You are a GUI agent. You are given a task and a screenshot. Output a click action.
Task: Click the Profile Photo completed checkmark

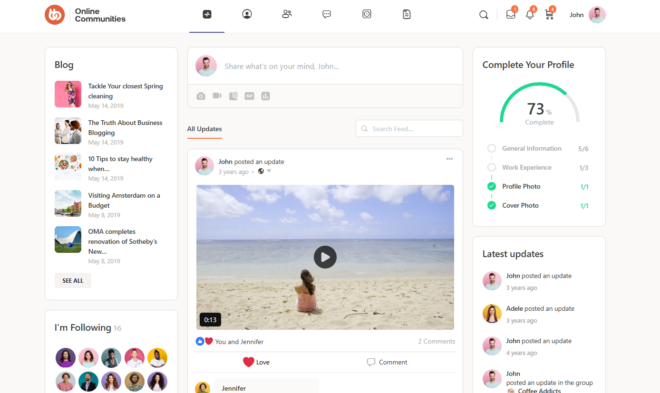point(491,186)
